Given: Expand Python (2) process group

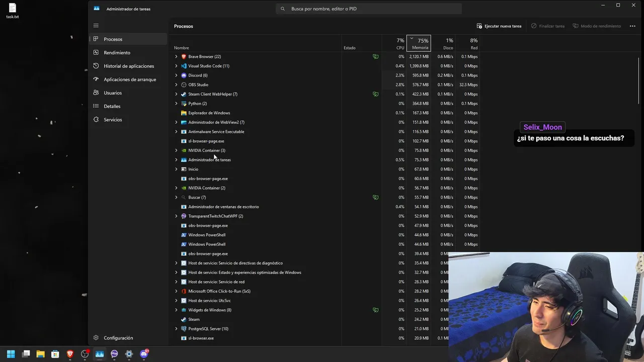Looking at the screenshot, I should pyautogui.click(x=176, y=104).
